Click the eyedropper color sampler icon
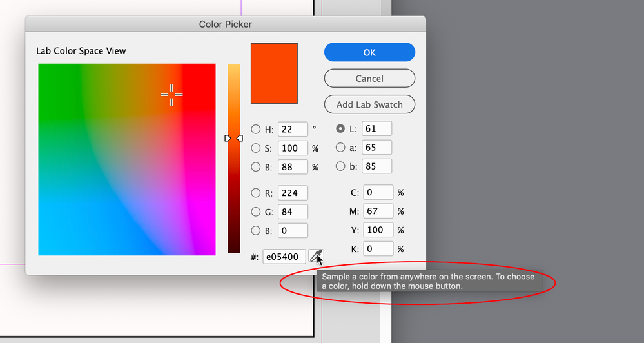The width and height of the screenshot is (644, 343). [315, 257]
